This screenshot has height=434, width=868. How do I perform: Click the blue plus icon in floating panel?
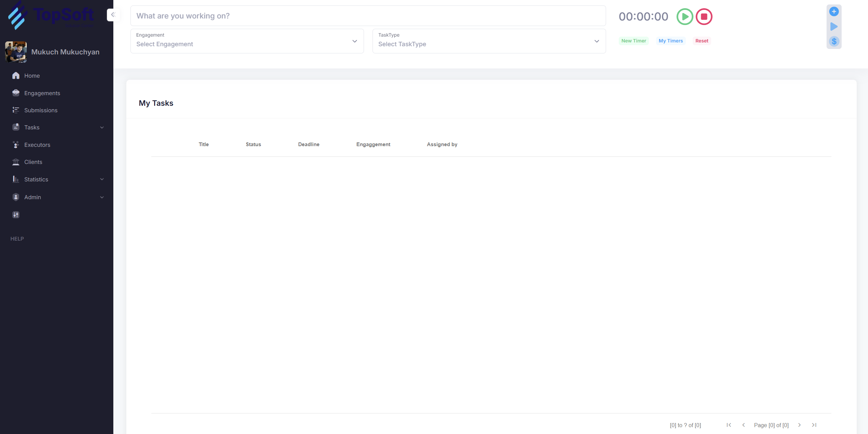(834, 11)
